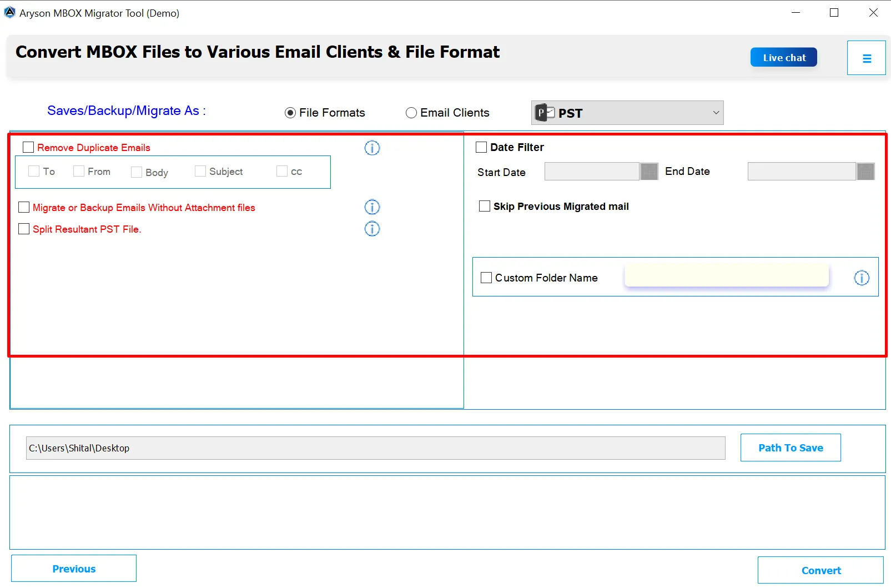Enable the Date Filter checkbox

point(481,147)
